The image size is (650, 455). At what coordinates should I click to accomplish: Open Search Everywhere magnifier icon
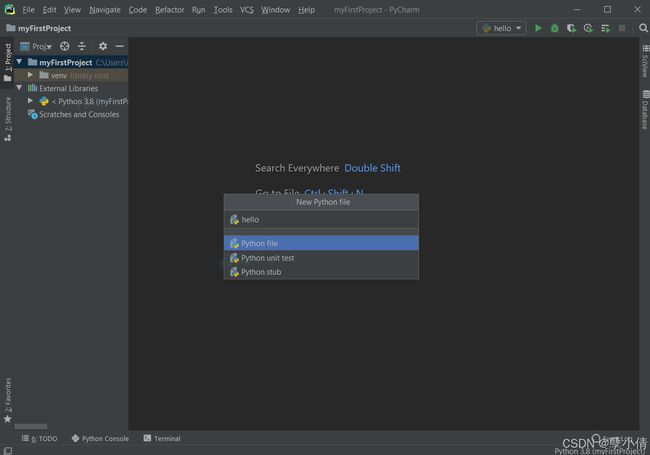(643, 28)
